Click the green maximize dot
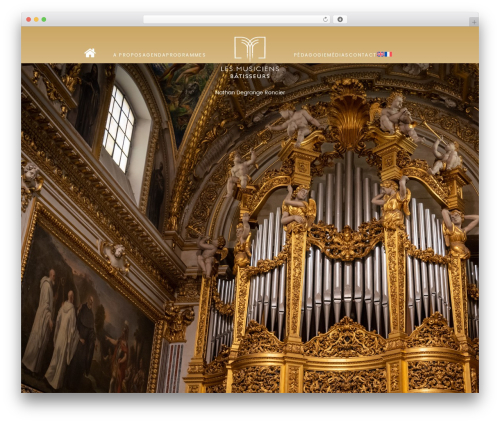This screenshot has height=423, width=500. click(44, 19)
